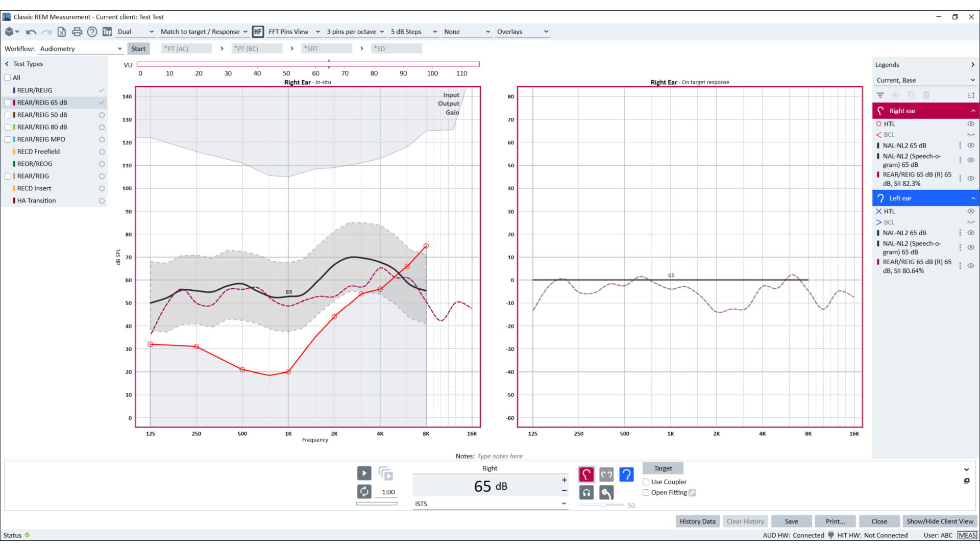Image resolution: width=980 pixels, height=551 pixels.
Task: Click the Show/Hide Client View button
Action: click(940, 521)
